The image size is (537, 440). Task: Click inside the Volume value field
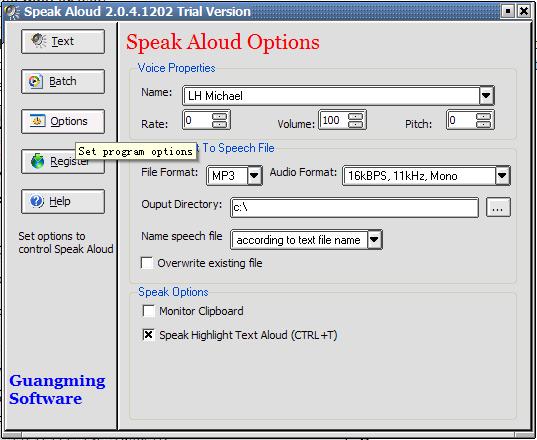[333, 120]
